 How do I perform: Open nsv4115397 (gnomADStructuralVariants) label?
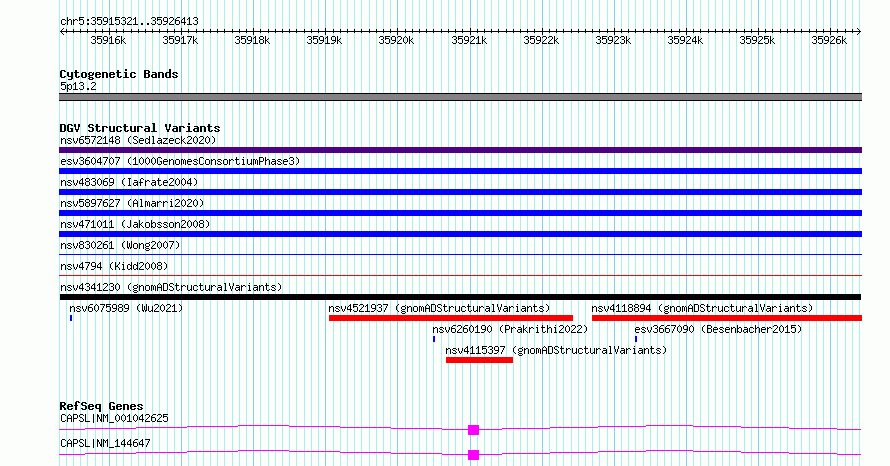coord(556,350)
